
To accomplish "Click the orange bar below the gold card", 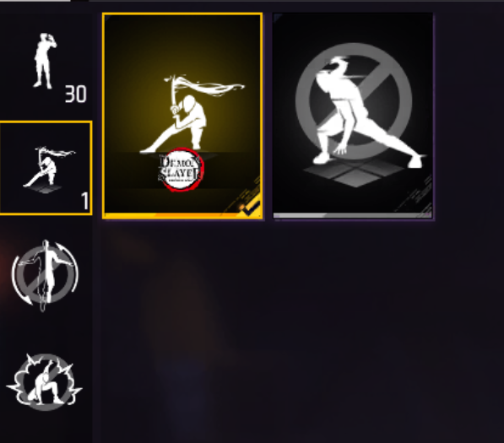I will 182,216.
